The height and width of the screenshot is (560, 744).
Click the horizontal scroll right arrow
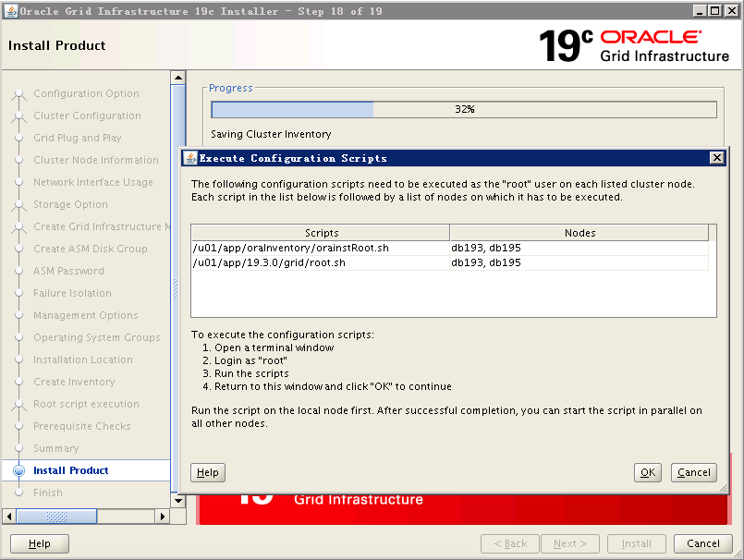click(163, 516)
